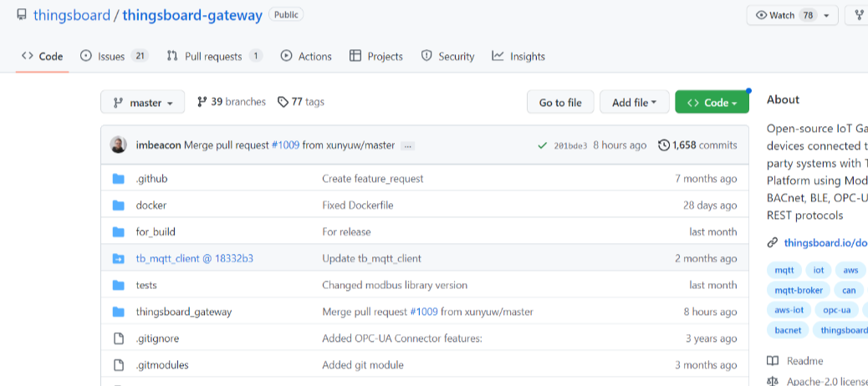Click imbeacon's avatar thumbnail
This screenshot has width=868, height=386.
click(x=119, y=145)
